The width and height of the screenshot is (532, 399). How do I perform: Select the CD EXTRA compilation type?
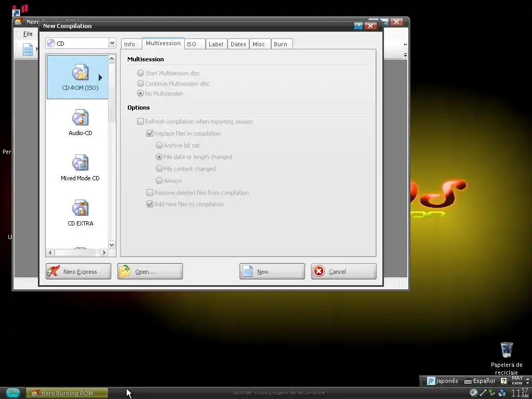point(80,208)
